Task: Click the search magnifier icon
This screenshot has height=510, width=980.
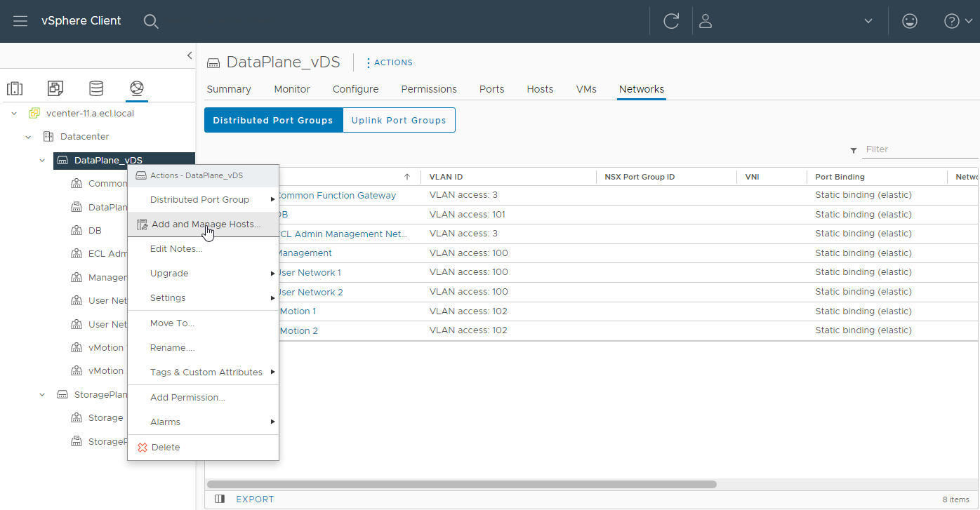Action: pos(151,21)
